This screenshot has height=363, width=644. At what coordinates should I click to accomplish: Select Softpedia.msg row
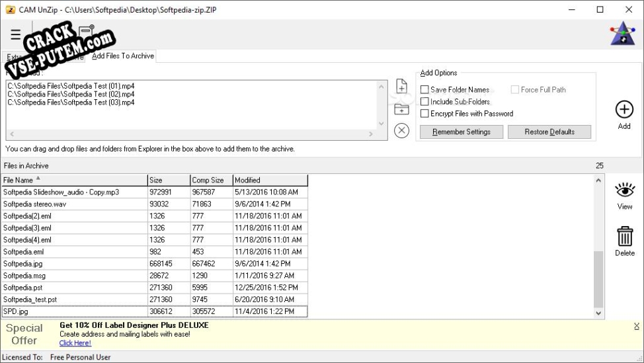pyautogui.click(x=155, y=275)
